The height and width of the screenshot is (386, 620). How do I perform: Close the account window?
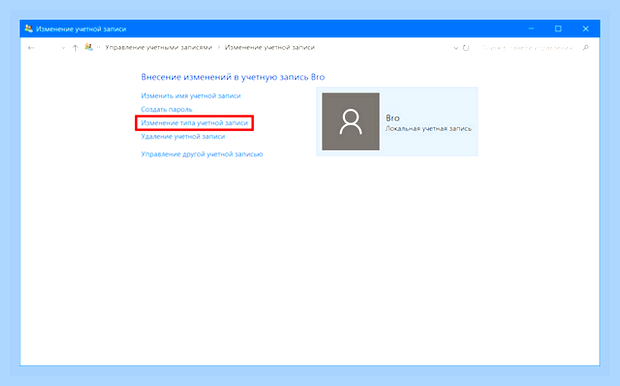tap(586, 28)
